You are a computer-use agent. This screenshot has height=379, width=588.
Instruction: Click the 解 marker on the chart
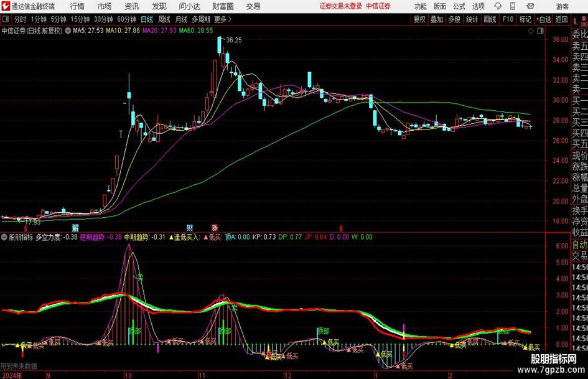point(75,227)
